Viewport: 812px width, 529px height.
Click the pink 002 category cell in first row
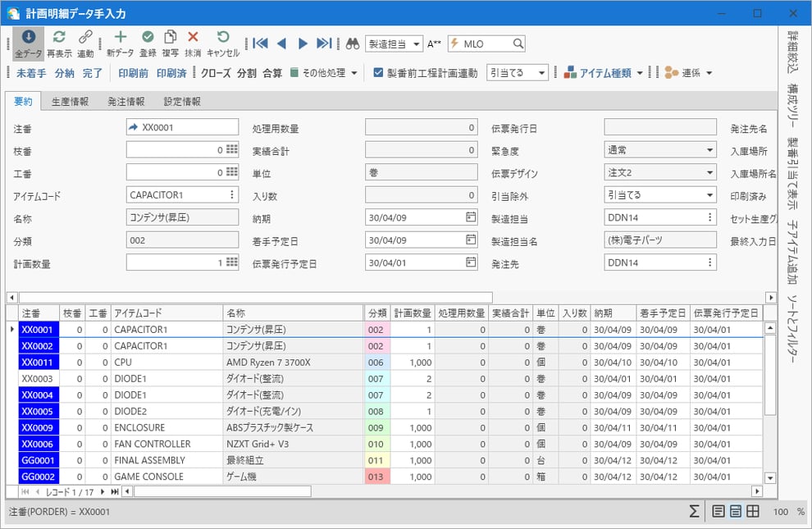pyautogui.click(x=376, y=329)
